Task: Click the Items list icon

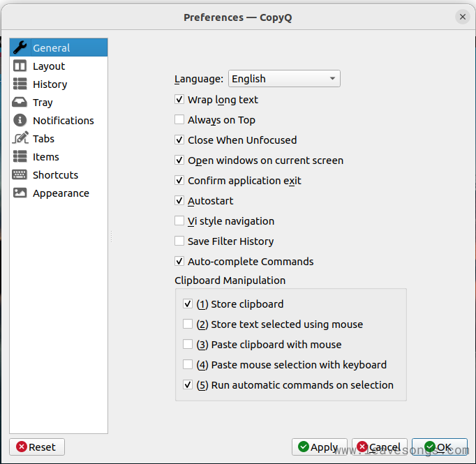Action: (x=20, y=157)
